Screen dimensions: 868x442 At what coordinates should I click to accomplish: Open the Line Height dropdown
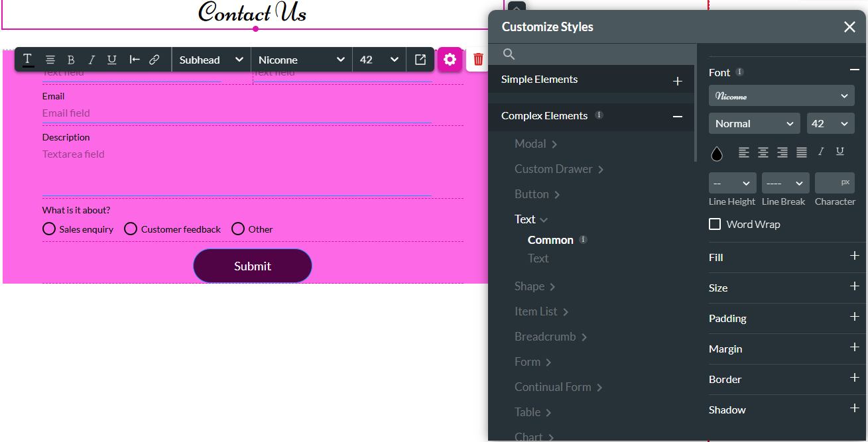point(732,183)
